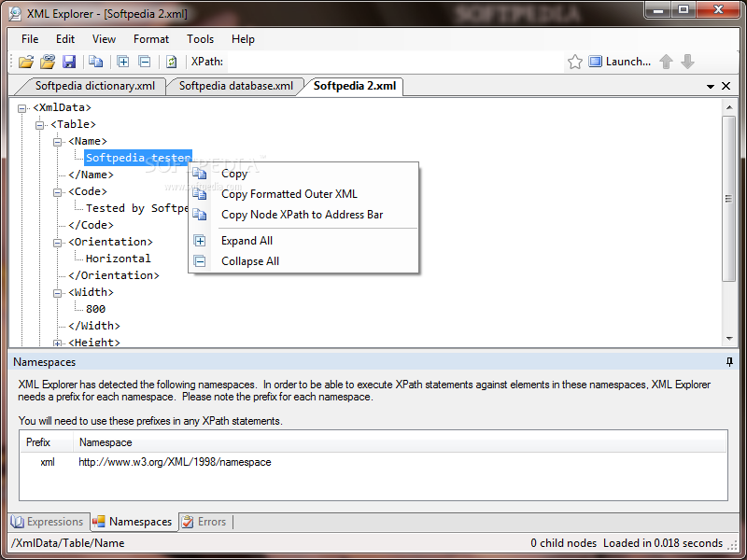Select the closing </Orientation> tag node
Image resolution: width=747 pixels, height=560 pixels.
click(x=114, y=275)
